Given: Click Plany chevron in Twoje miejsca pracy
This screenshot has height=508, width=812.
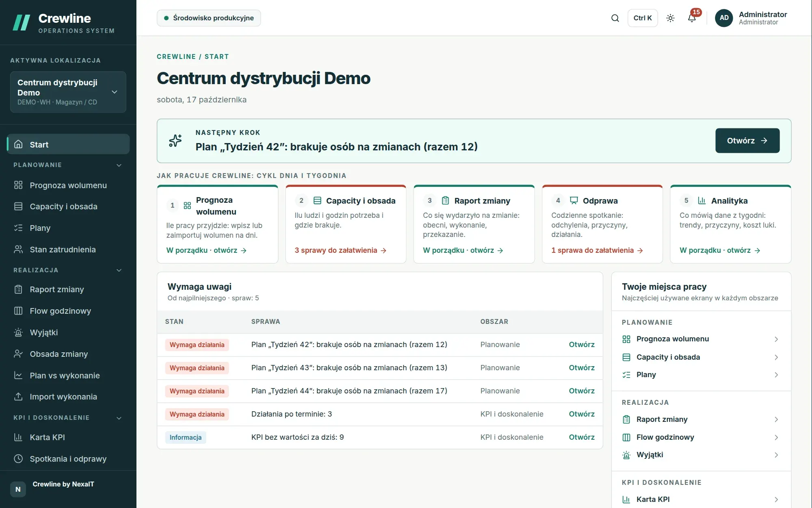Looking at the screenshot, I should (776, 375).
